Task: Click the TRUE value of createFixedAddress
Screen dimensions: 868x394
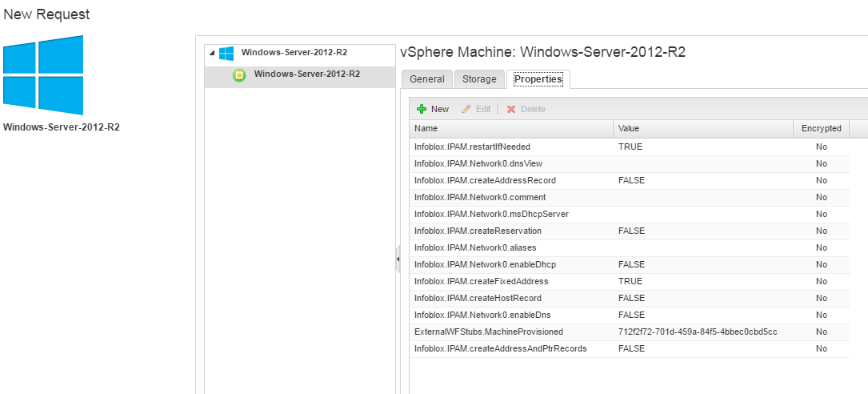Action: point(630,282)
